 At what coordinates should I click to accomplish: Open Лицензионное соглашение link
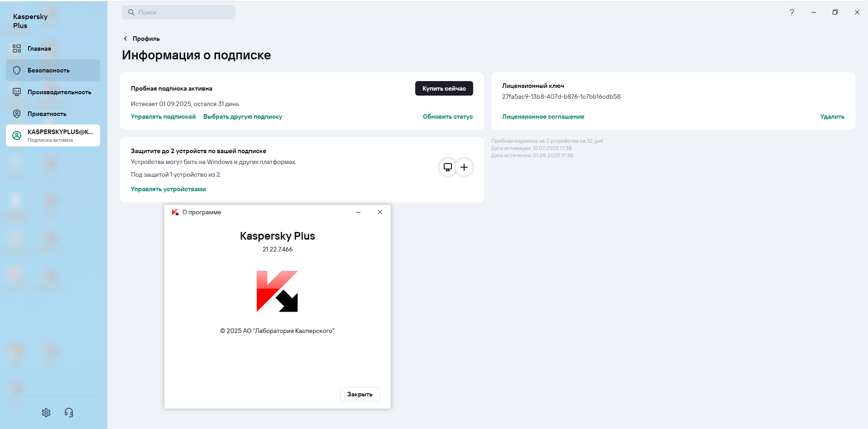point(543,116)
